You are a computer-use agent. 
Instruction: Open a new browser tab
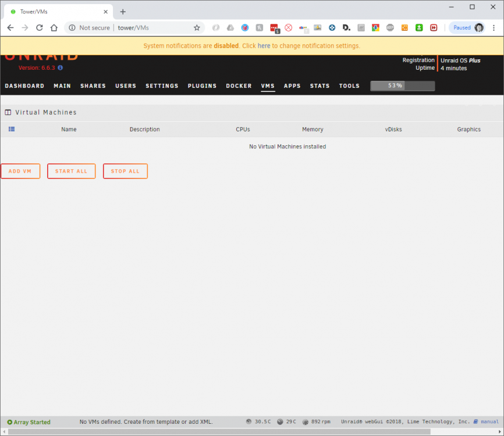pos(123,12)
